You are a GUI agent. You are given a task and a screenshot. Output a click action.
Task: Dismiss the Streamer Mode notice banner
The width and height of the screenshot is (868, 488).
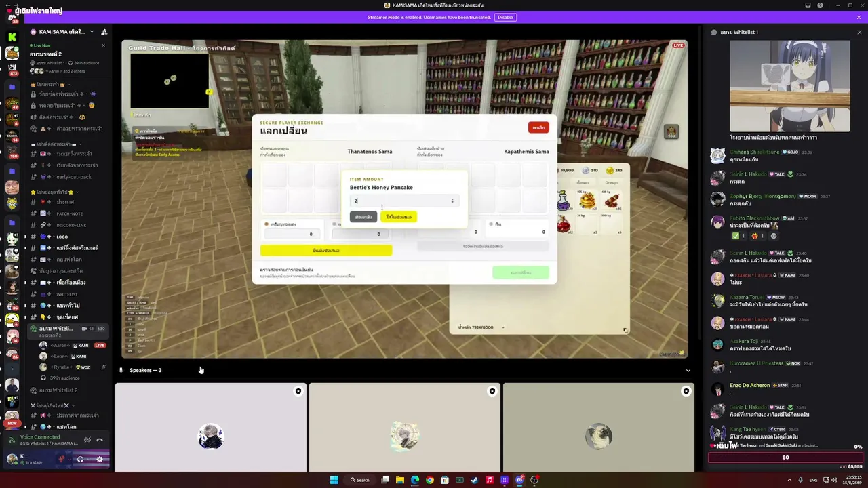pyautogui.click(x=859, y=17)
